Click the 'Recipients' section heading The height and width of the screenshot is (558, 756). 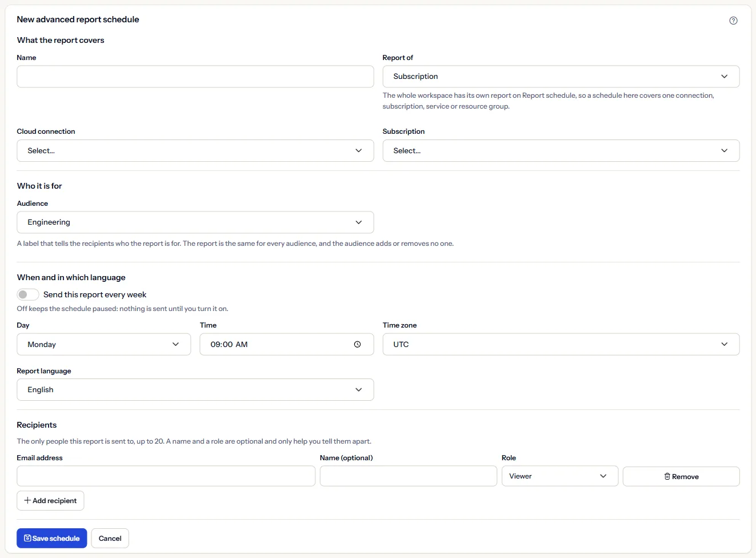tap(37, 425)
